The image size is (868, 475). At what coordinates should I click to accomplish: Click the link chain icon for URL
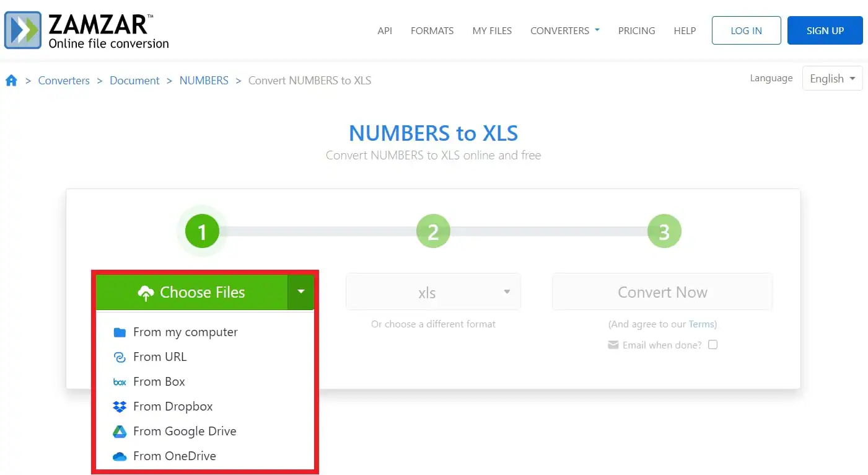click(x=120, y=357)
